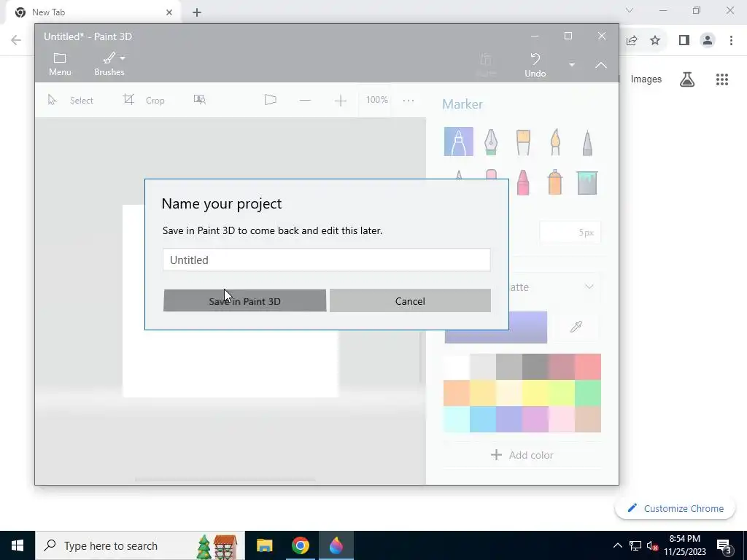The image size is (747, 560).
Task: Select the Spray can brush icon
Action: (x=555, y=182)
